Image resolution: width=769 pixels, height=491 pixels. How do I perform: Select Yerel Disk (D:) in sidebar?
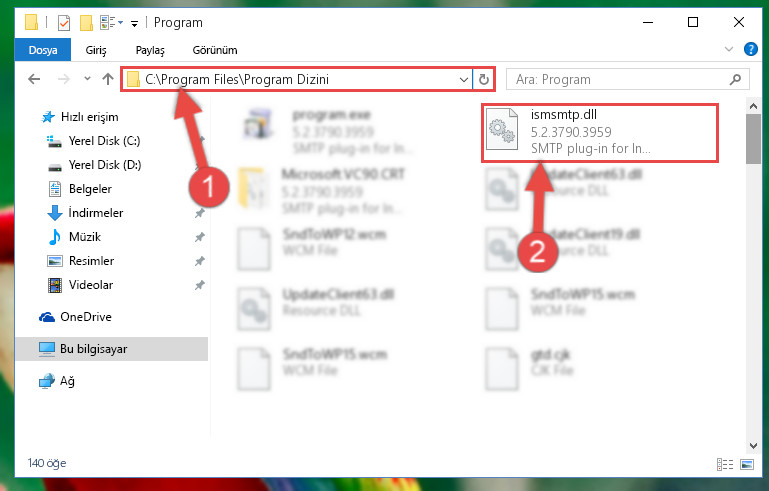104,165
